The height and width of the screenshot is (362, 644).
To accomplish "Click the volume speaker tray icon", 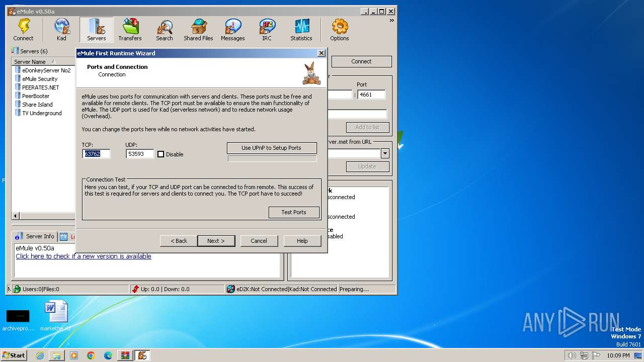I will coord(572,355).
